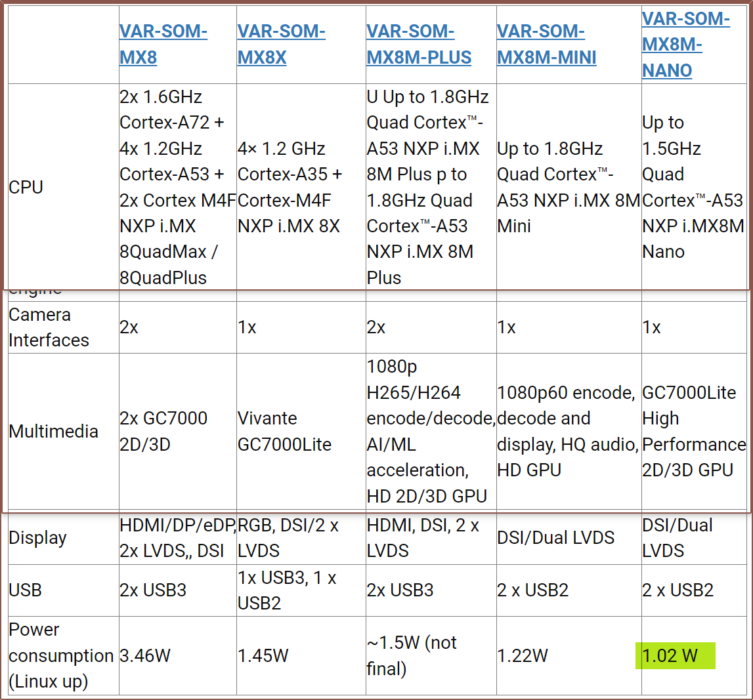
Task: Open the VAR-SOM-MX8M-MINI product link
Action: (x=546, y=45)
